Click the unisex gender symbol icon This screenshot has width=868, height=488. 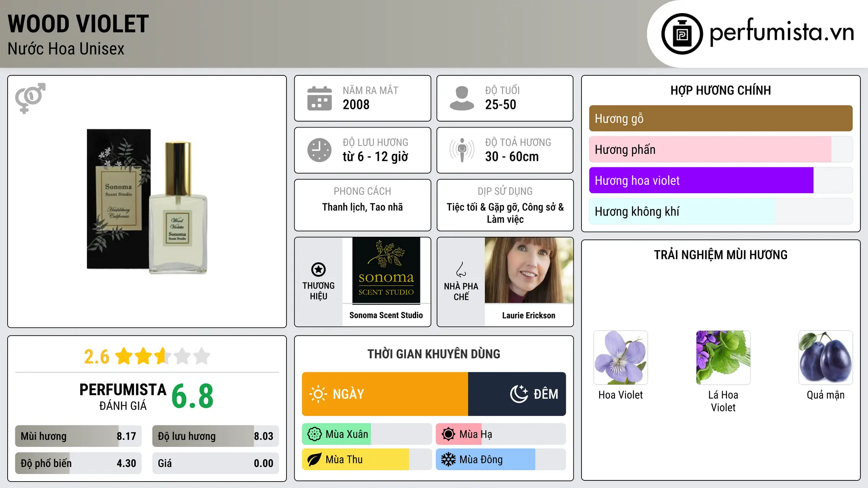(x=30, y=98)
